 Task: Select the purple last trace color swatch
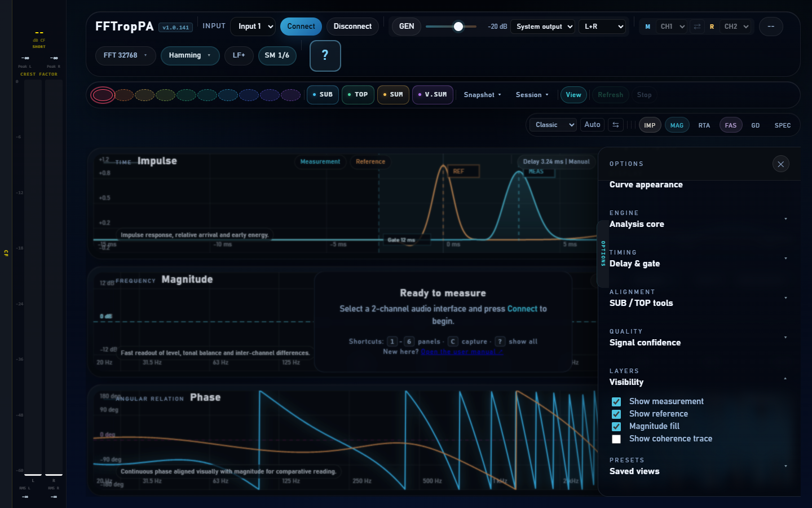(290, 95)
